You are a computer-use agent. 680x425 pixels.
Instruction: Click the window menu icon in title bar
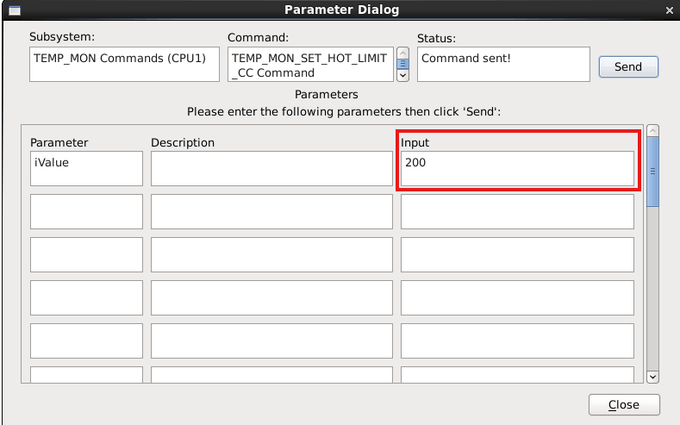click(14, 10)
